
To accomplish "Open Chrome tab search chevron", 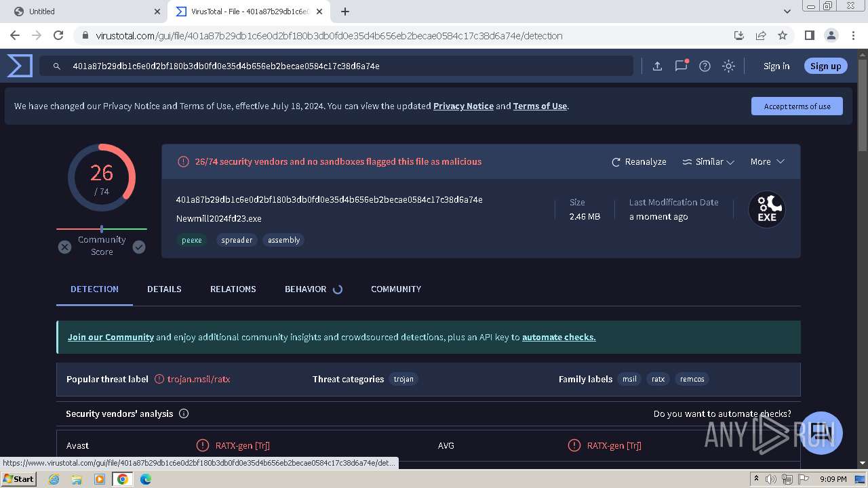I will (787, 12).
